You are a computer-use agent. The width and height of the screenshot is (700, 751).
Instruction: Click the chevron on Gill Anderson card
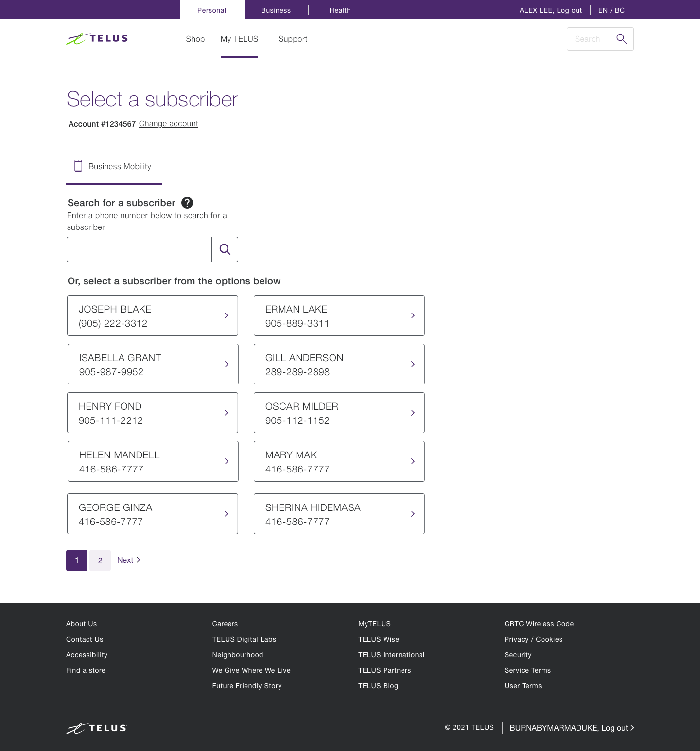(x=413, y=364)
